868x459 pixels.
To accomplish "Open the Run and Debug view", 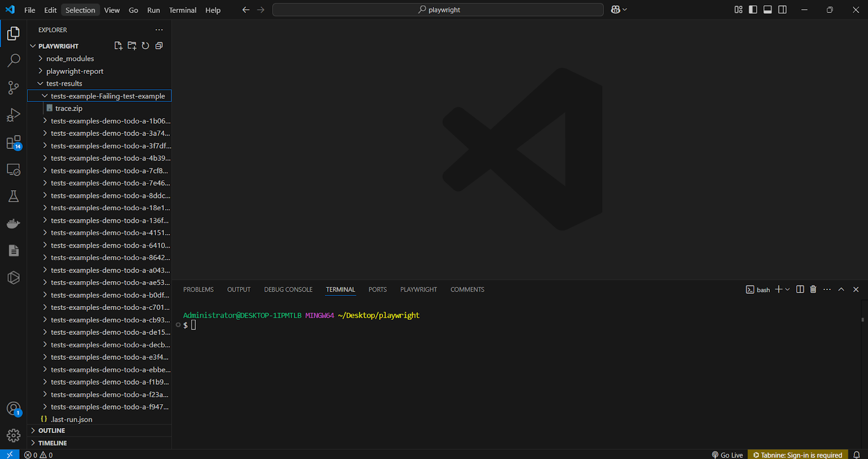I will pyautogui.click(x=14, y=115).
